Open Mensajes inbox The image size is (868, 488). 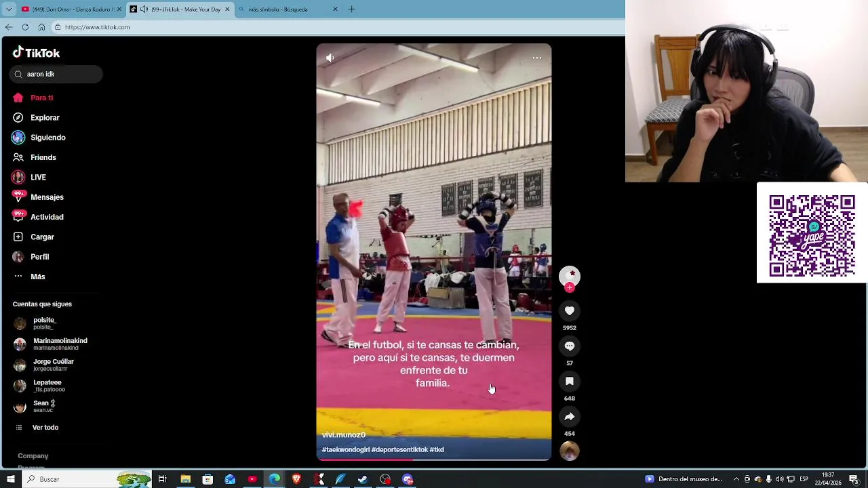click(x=38, y=197)
